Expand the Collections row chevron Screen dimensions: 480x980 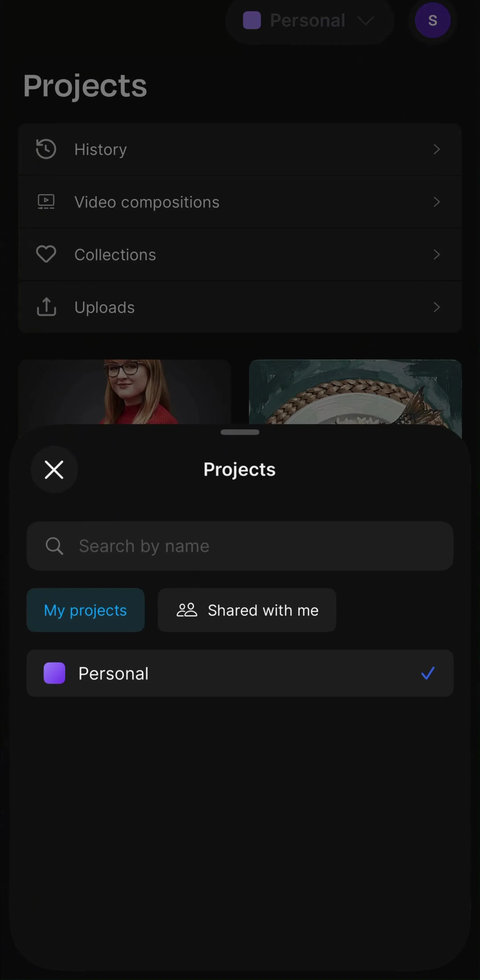click(x=437, y=254)
